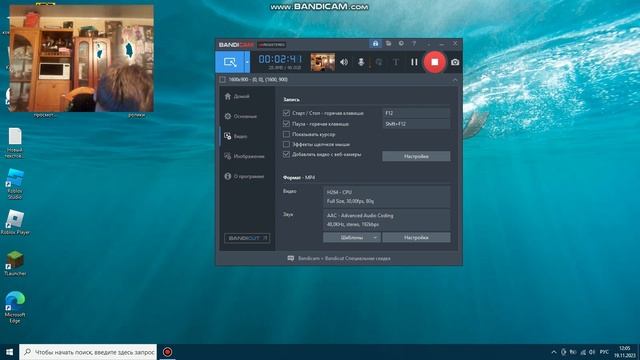This screenshot has height=360, width=640.
Task: Take a screenshot with camera icon
Action: (x=455, y=62)
